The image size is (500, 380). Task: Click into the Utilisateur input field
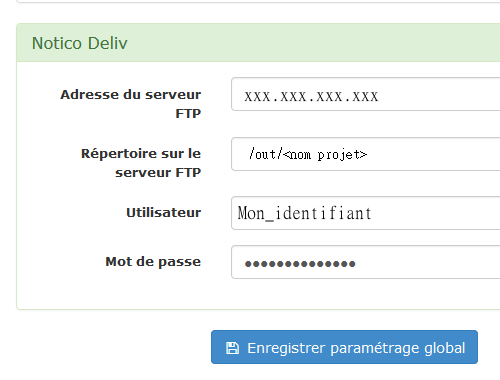(366, 213)
